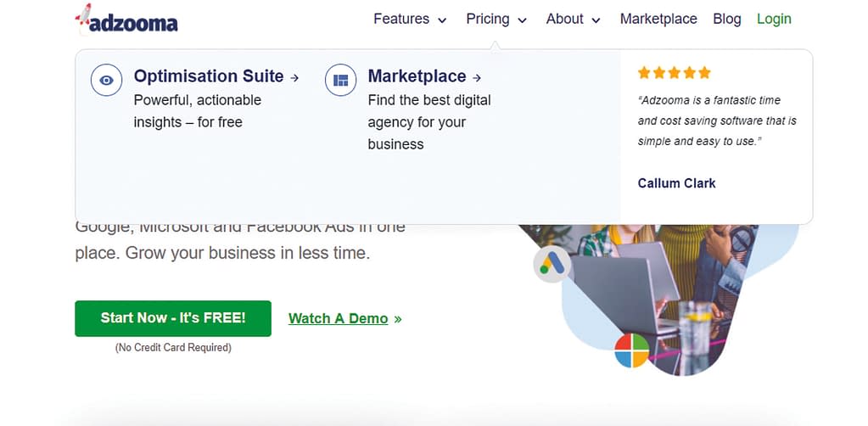The height and width of the screenshot is (426, 868).
Task: Click the Marketplace grid icon
Action: [x=341, y=81]
